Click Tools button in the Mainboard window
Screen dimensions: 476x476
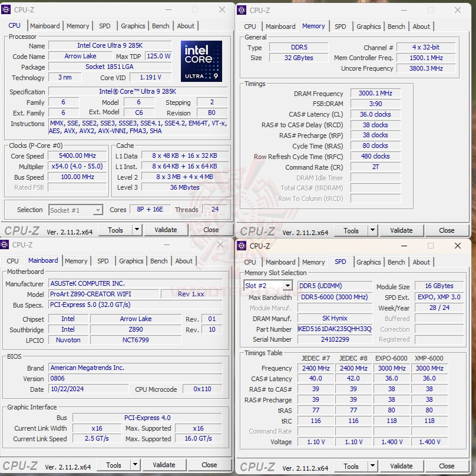click(x=114, y=465)
